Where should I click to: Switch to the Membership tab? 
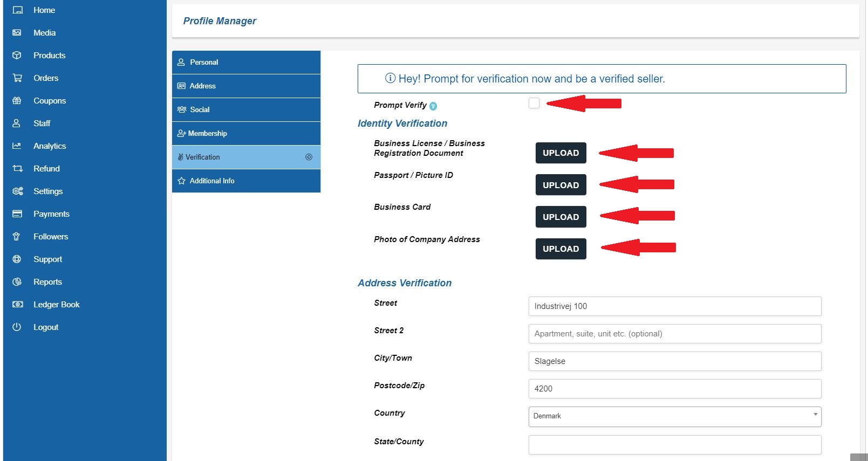246,134
